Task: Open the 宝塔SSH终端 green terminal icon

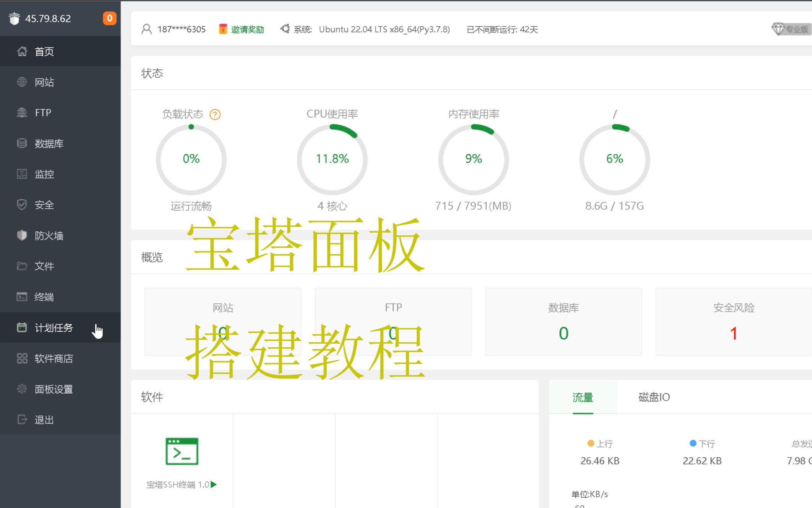Action: tap(182, 451)
